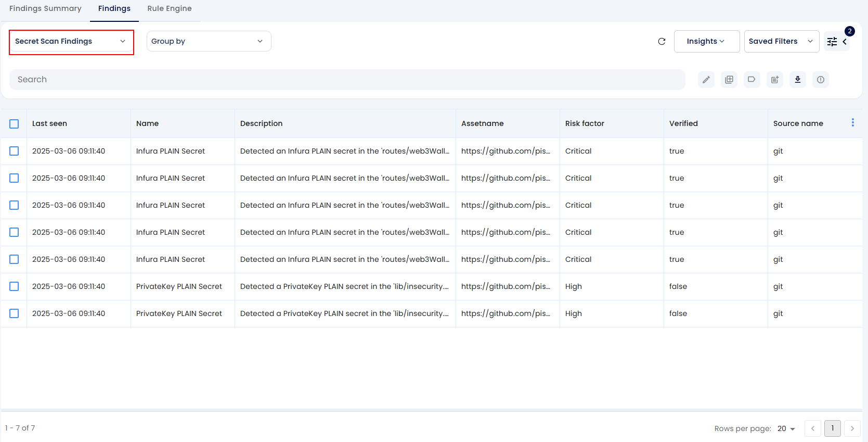Sort by Risk factor column header
The image size is (868, 442).
tap(585, 123)
